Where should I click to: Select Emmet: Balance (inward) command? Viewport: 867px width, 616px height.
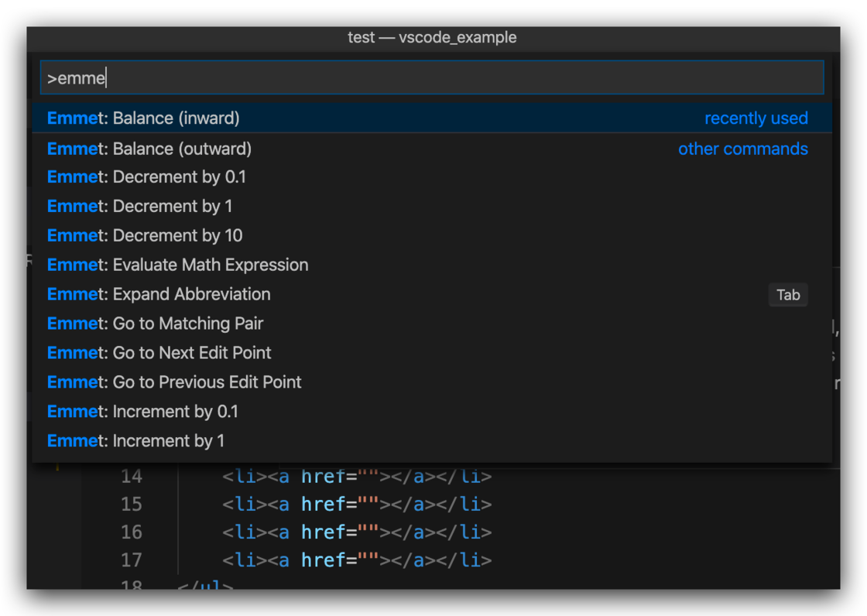click(x=143, y=118)
